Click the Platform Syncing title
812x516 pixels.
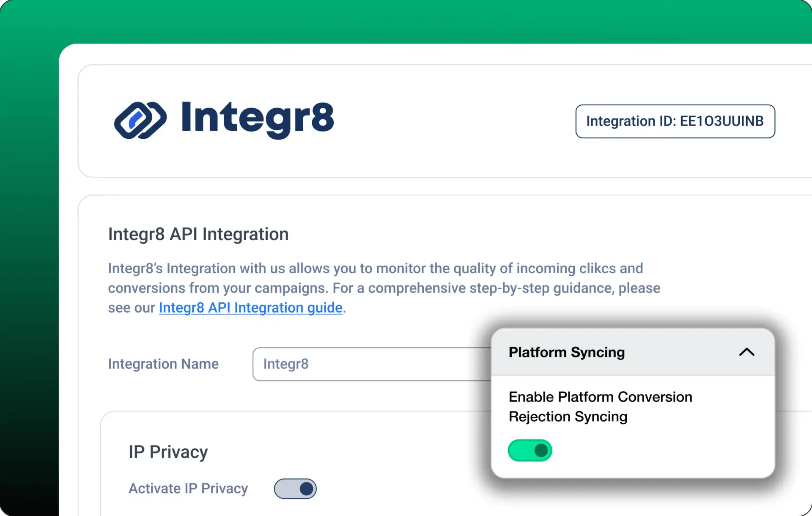567,352
